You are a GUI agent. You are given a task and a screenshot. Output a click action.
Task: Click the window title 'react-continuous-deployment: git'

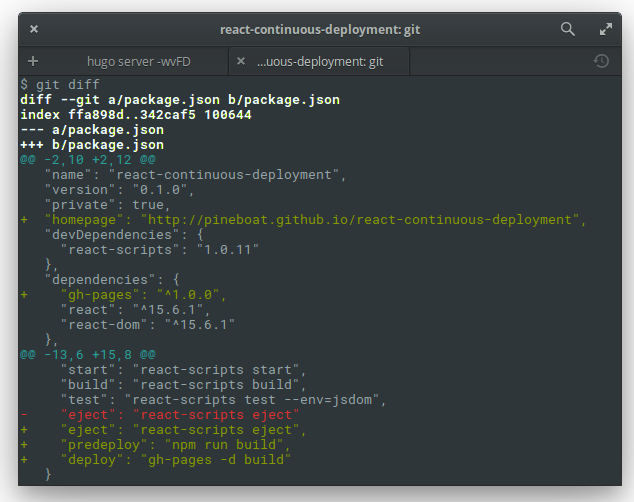[x=320, y=30]
